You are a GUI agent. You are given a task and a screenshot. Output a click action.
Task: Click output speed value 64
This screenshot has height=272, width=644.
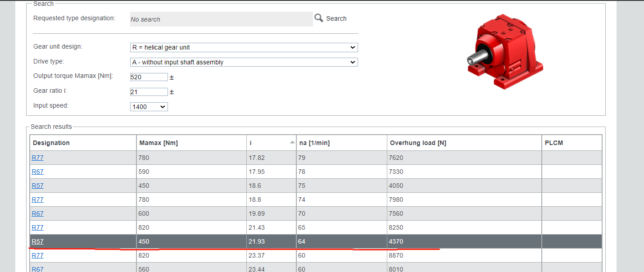[x=302, y=241]
